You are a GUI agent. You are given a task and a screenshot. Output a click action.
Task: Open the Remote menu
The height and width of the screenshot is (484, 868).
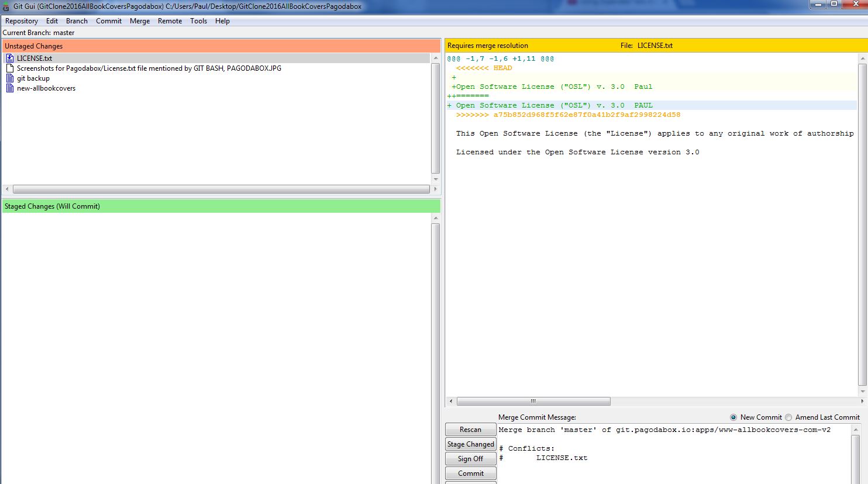point(170,21)
